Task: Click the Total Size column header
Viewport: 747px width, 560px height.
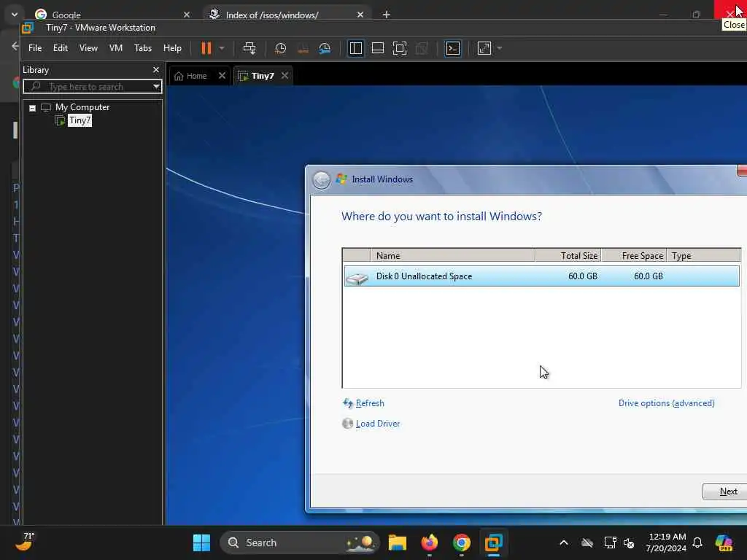Action: tap(568, 256)
